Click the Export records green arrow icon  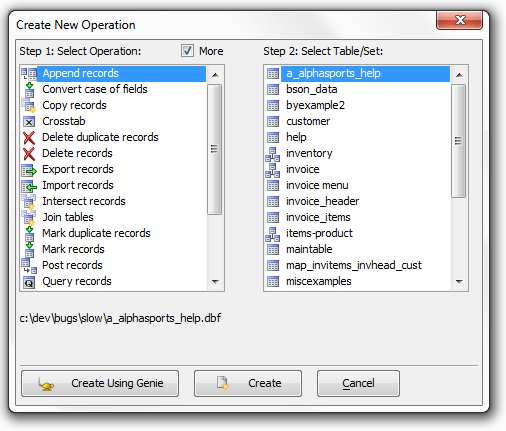(x=29, y=170)
